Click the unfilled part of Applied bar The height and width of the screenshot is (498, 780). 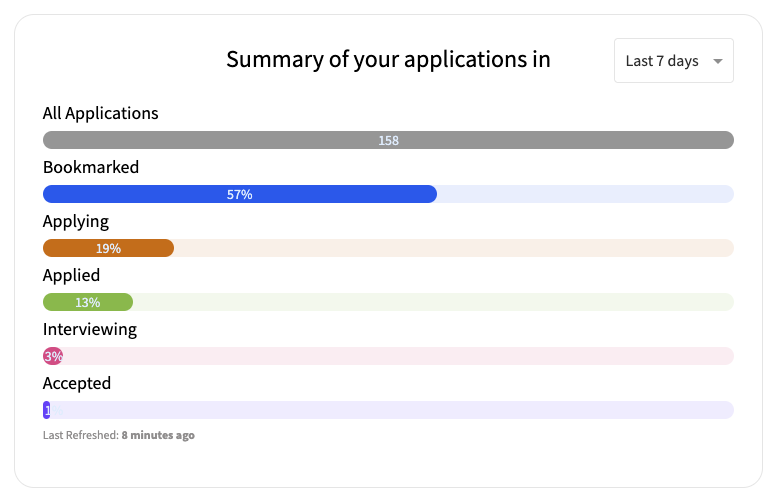pos(433,302)
